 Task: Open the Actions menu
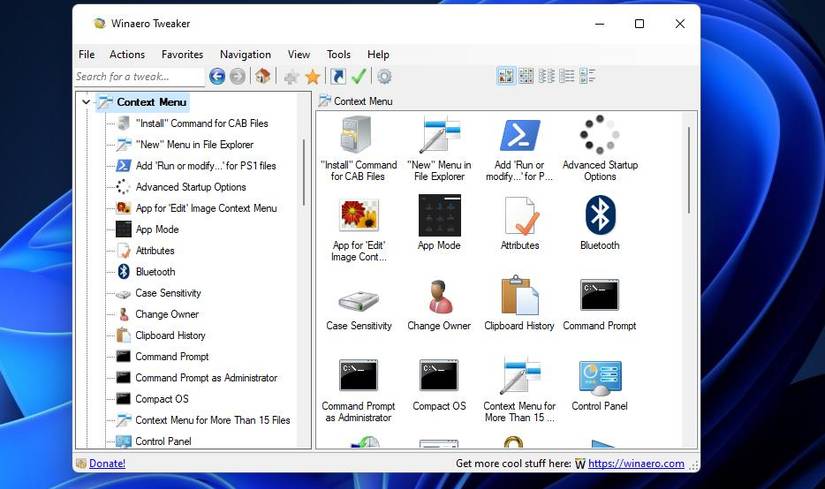click(127, 54)
